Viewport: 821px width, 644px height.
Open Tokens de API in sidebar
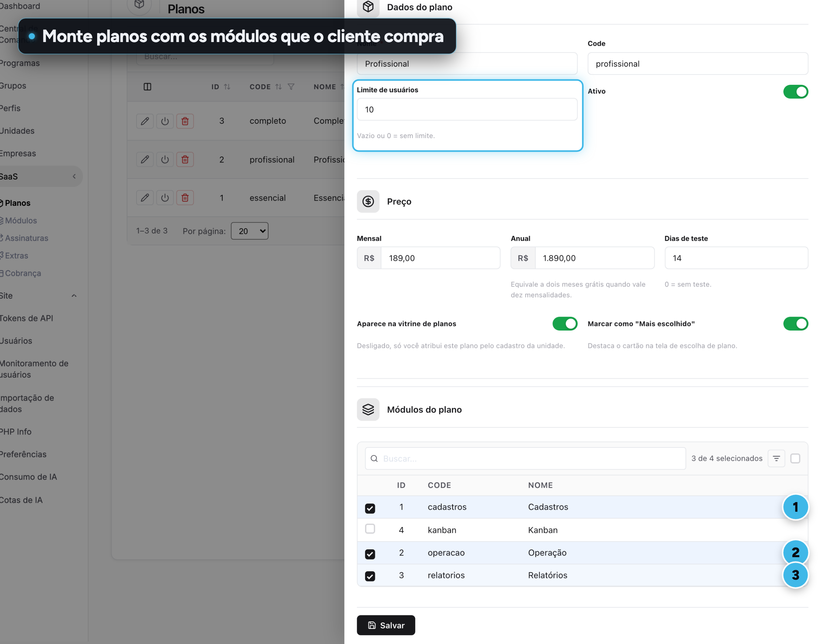(x=26, y=318)
